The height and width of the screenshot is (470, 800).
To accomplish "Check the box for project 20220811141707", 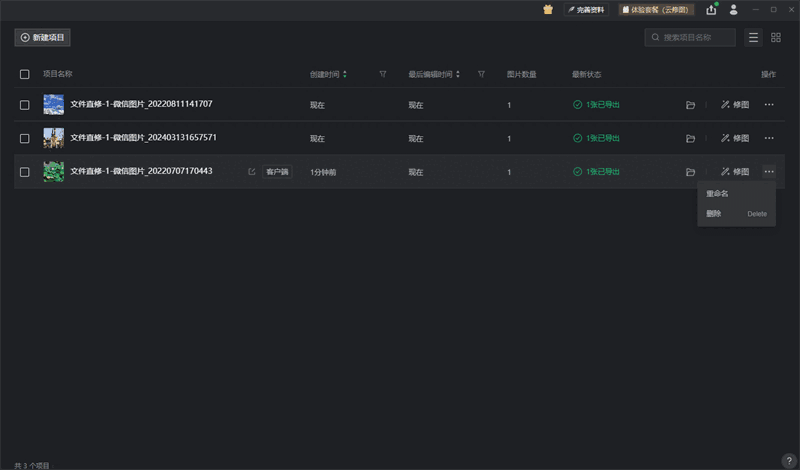I will [x=25, y=105].
